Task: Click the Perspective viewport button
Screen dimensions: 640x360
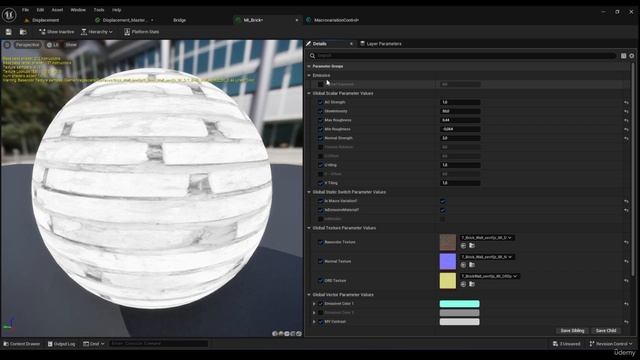Action: pos(28,45)
